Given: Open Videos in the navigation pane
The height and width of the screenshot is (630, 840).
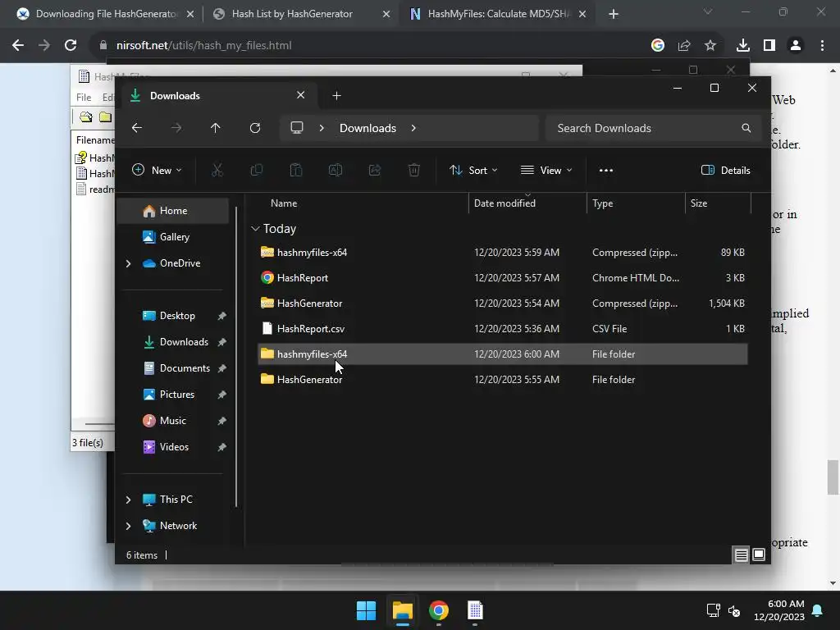Looking at the screenshot, I should pos(173,447).
